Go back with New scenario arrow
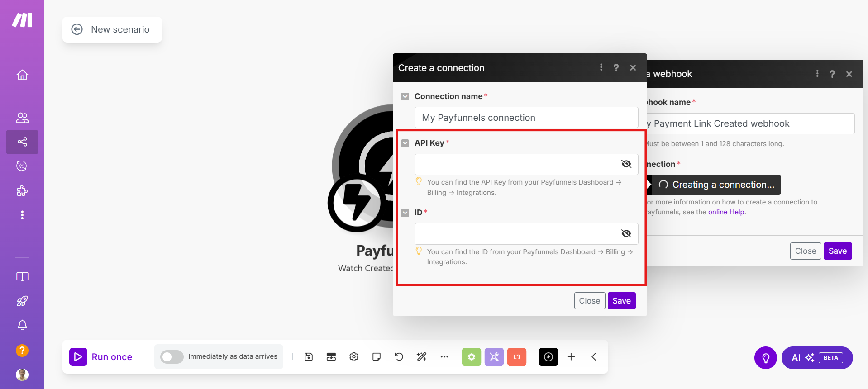 click(77, 29)
